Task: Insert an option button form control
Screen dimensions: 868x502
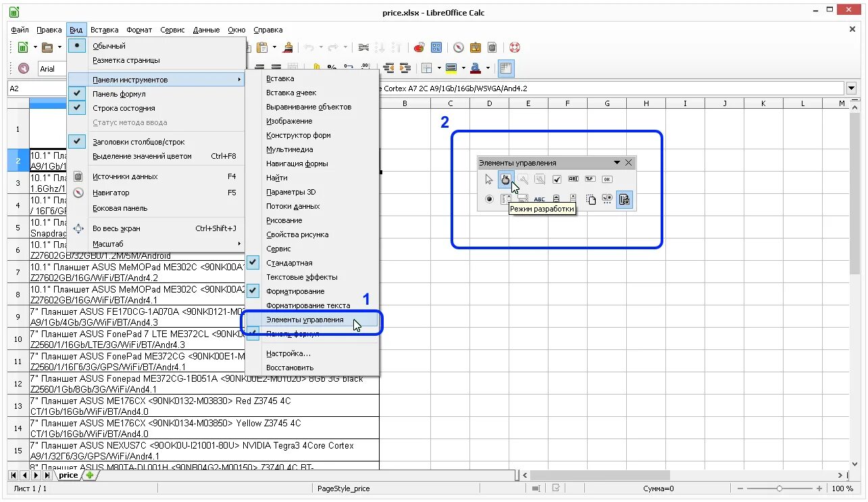Action: [x=489, y=199]
